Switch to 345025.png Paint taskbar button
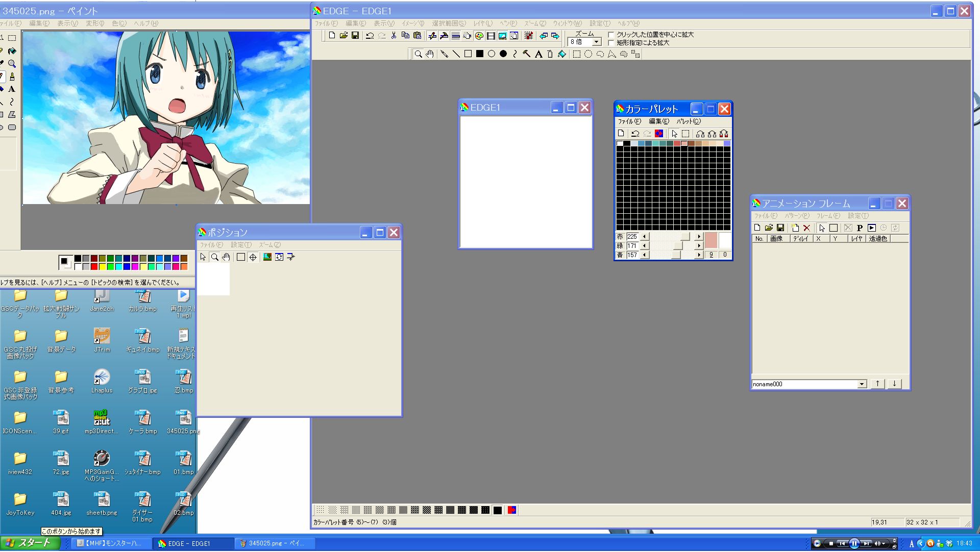 coord(276,543)
